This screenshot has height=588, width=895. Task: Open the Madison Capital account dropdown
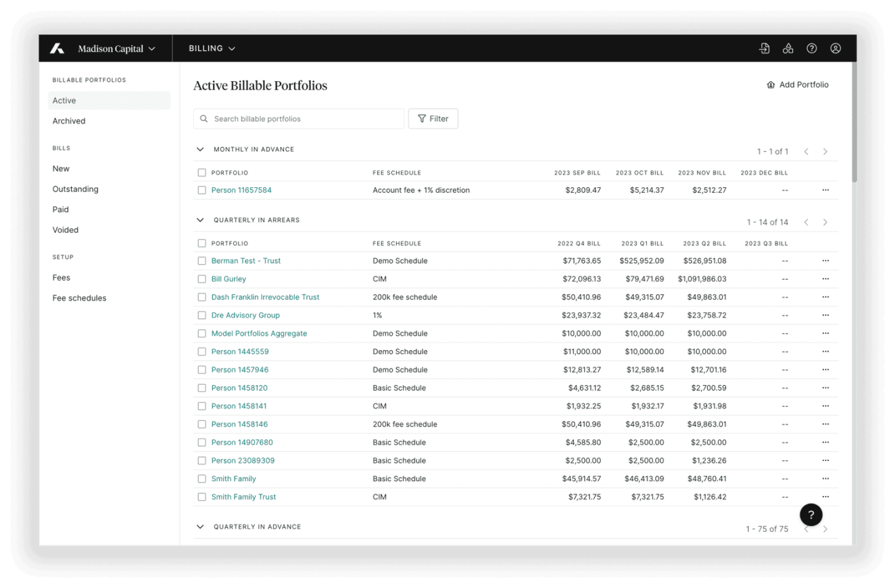click(116, 49)
